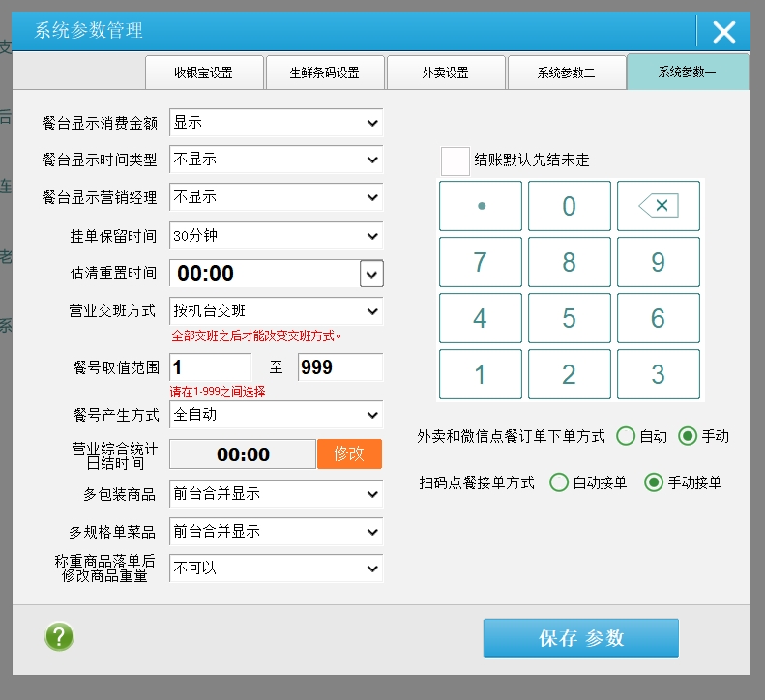
Task: Click the 保存 参数 button
Action: (x=580, y=638)
